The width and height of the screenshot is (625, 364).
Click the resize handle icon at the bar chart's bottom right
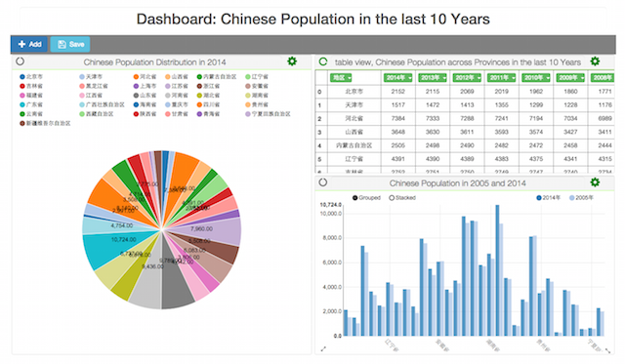tap(607, 350)
